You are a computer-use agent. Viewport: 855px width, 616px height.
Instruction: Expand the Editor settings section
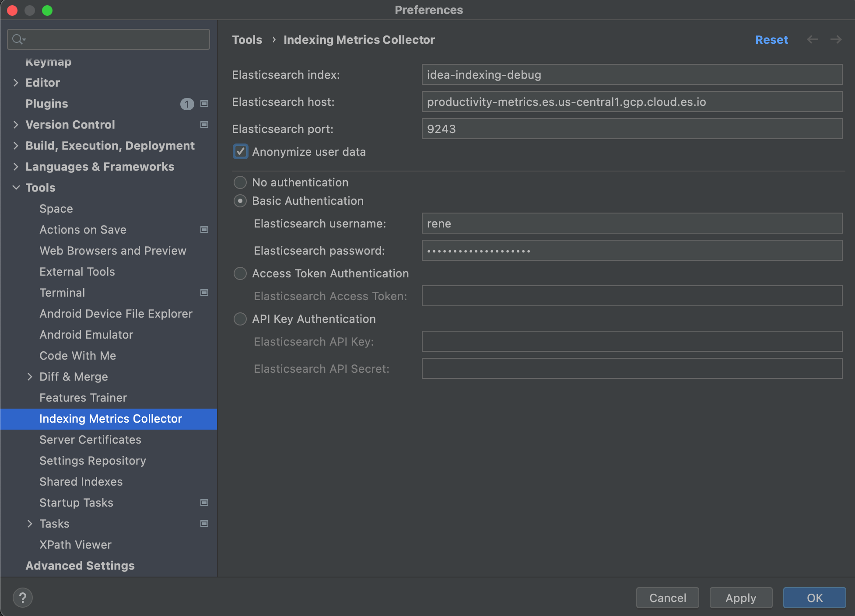pyautogui.click(x=16, y=83)
